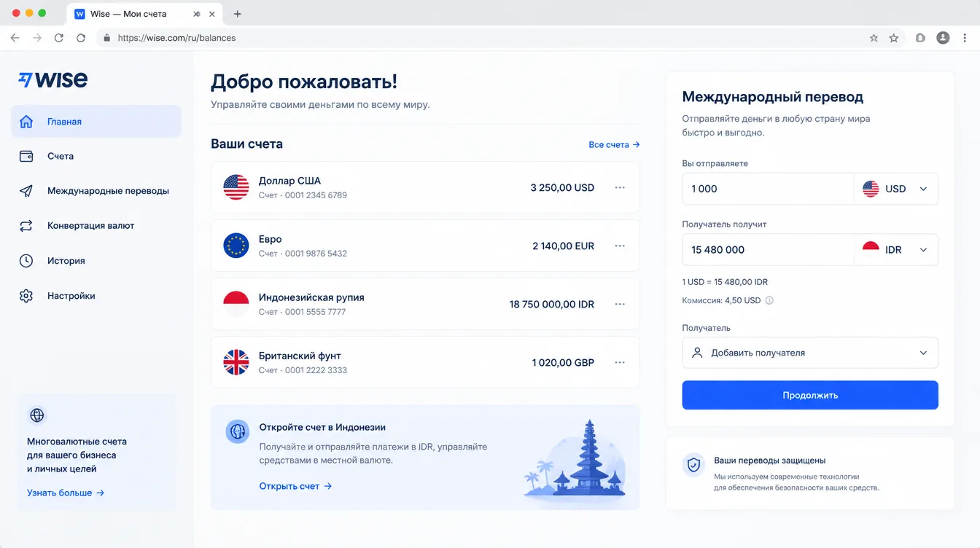Open a new browser tab with the plus

click(237, 14)
